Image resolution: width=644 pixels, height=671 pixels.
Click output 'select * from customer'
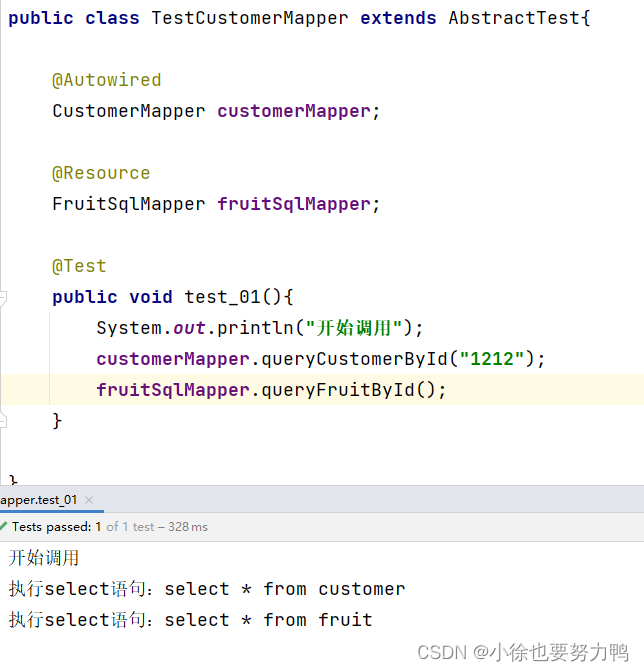pos(285,589)
